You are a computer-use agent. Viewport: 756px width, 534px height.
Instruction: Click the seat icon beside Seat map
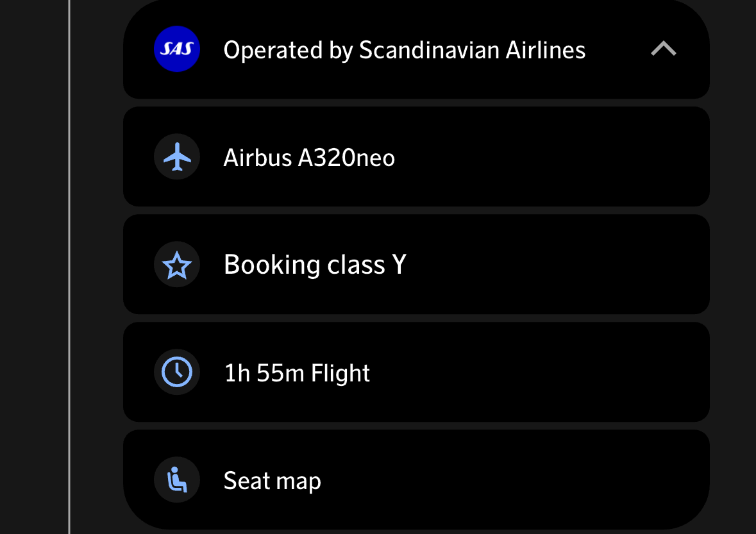(x=177, y=480)
